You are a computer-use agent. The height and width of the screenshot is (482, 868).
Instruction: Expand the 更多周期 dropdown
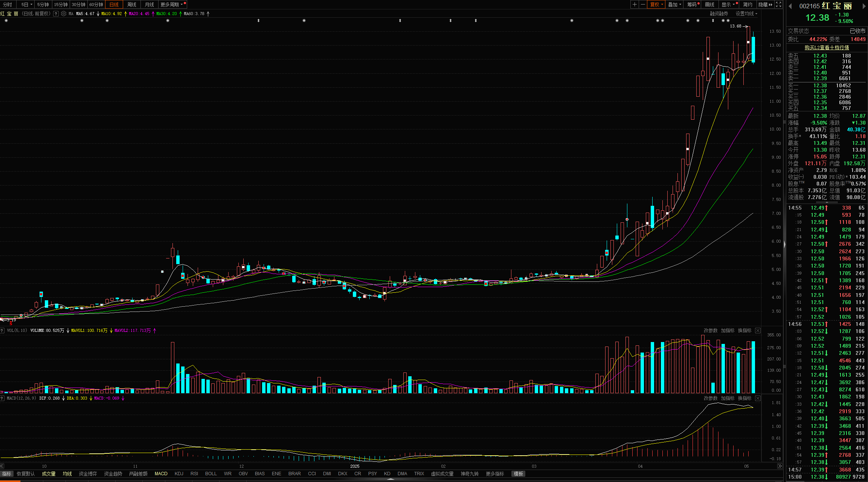pyautogui.click(x=172, y=5)
